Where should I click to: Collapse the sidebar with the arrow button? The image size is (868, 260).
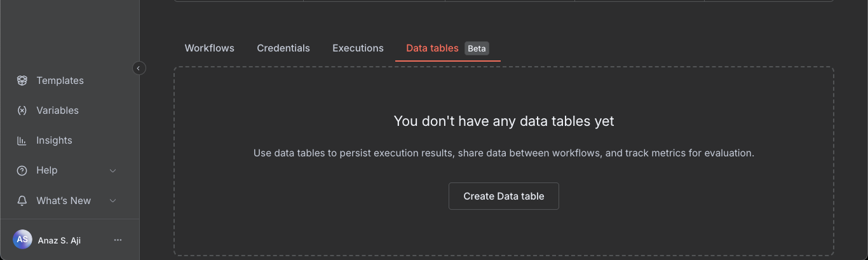[x=139, y=68]
